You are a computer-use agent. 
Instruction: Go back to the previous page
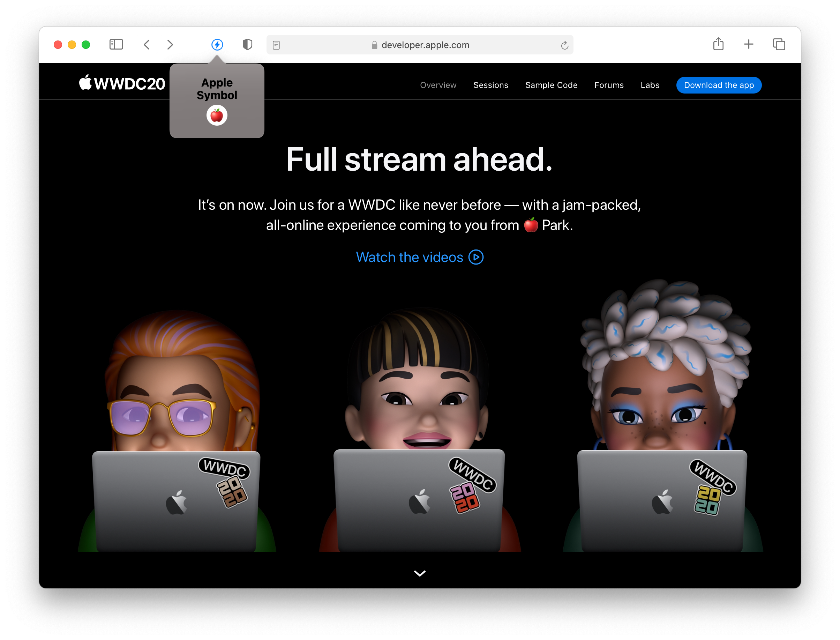click(147, 45)
